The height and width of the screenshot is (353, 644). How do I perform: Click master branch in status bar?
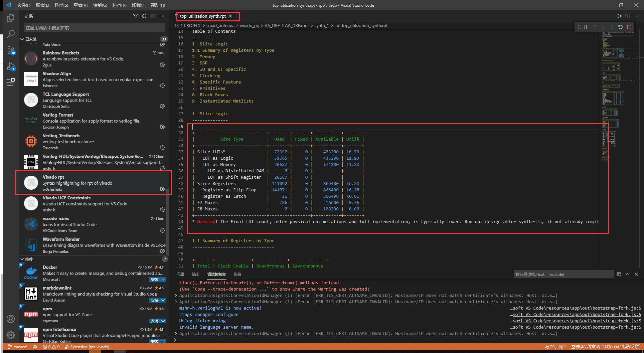(x=18, y=347)
